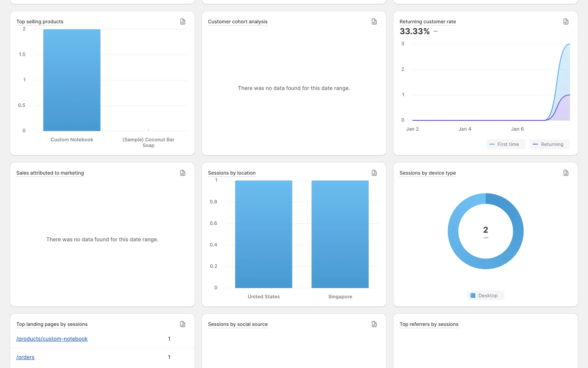The width and height of the screenshot is (588, 368).
Task: Open report icon for Top landing pages
Action: pos(183,324)
